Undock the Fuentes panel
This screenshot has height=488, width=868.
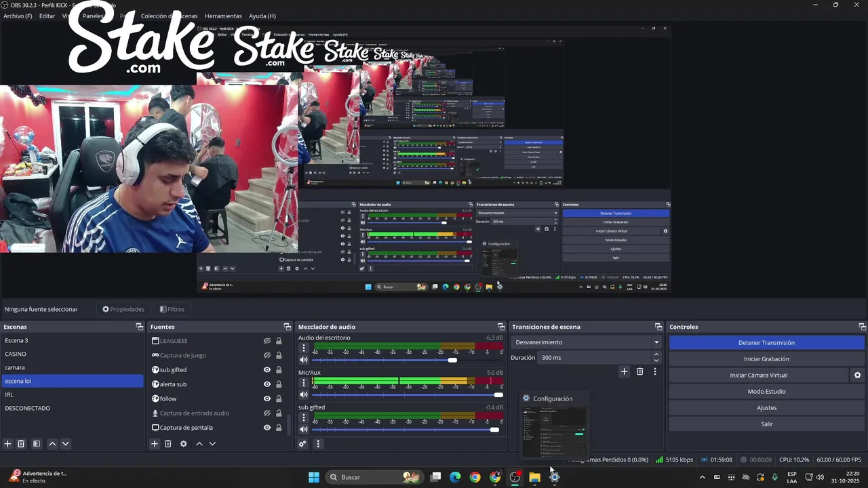tap(288, 327)
